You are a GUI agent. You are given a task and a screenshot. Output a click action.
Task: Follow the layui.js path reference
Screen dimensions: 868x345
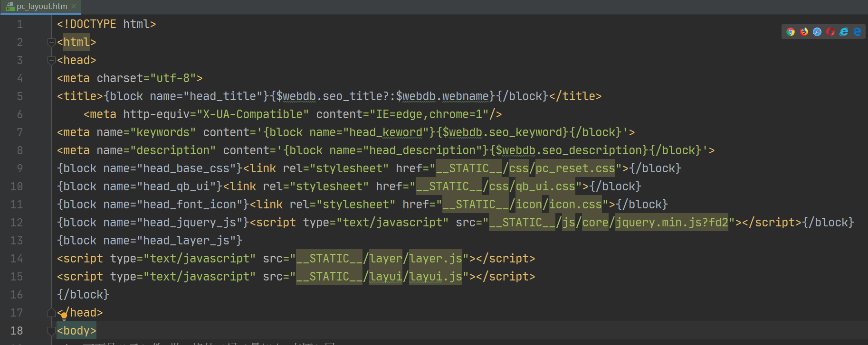tap(436, 277)
